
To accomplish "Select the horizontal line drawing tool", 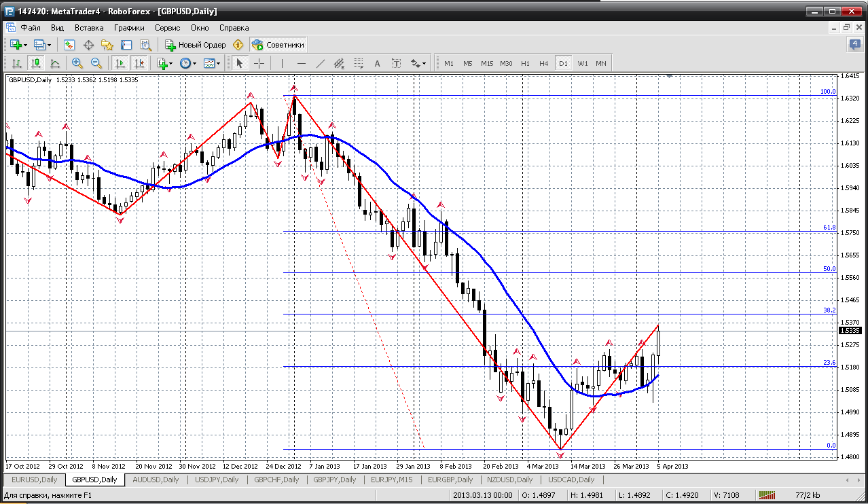I will click(x=301, y=63).
